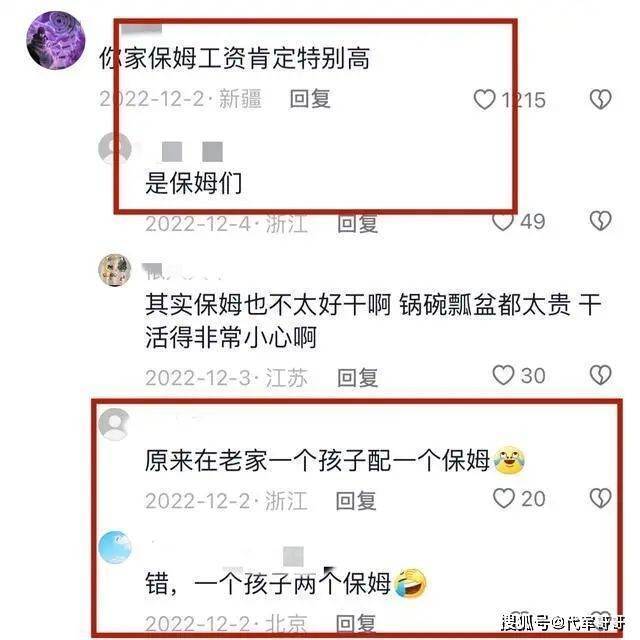Screen dimensions: 640x640
Task: Dislike the 原来在老家 comment
Action: (600, 498)
